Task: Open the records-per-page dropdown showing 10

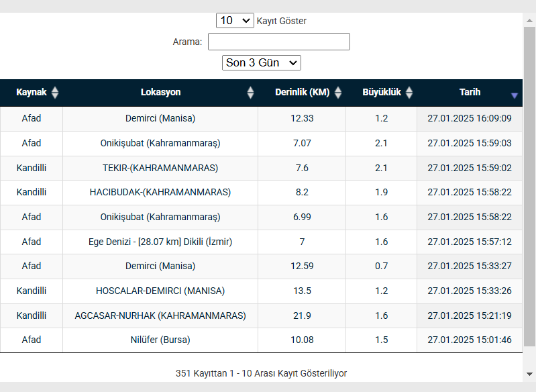Action: [235, 21]
